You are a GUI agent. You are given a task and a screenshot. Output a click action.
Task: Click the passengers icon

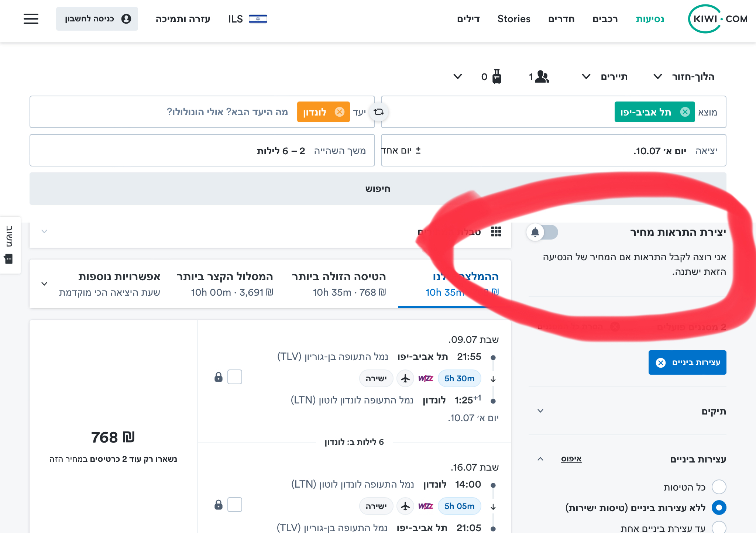tap(542, 77)
